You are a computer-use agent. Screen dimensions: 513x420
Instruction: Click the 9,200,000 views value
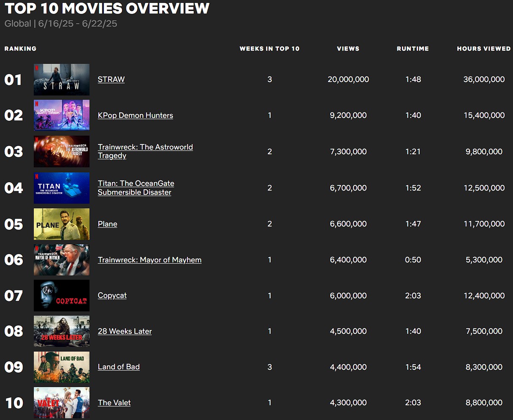(348, 115)
